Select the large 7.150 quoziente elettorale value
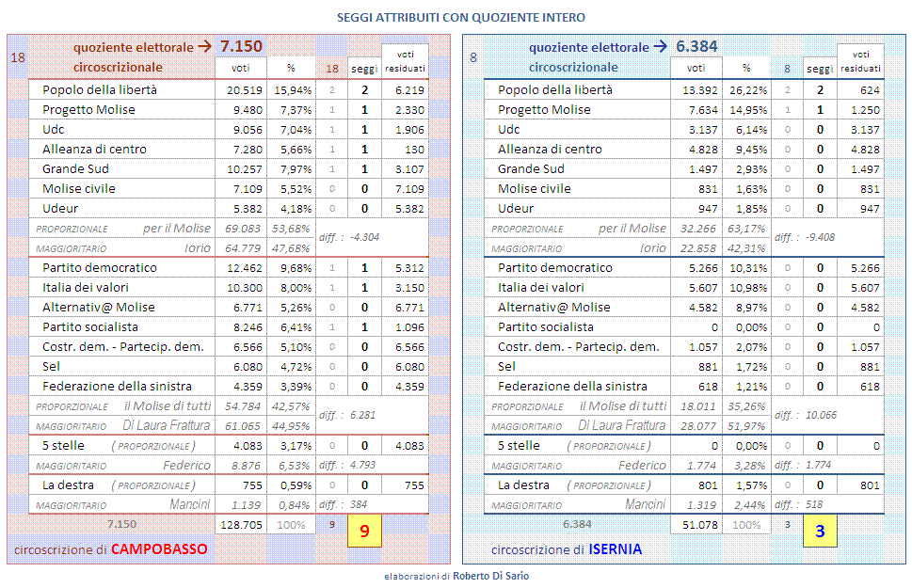Viewport: 912px width, 588px height. pyautogui.click(x=241, y=46)
